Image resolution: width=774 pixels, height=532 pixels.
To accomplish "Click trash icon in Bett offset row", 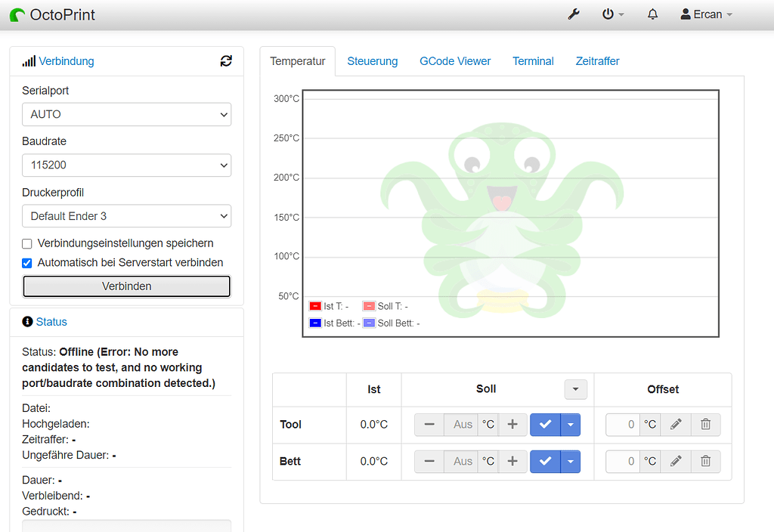I will click(x=705, y=461).
